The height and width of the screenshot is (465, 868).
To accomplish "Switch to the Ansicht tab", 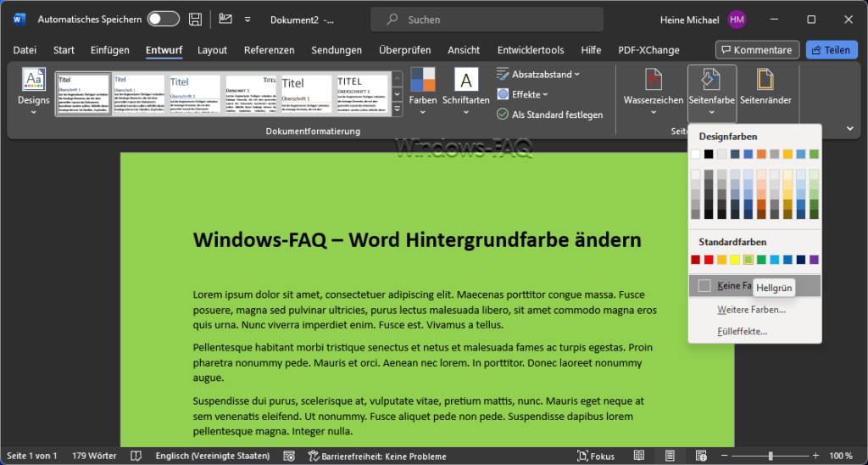I will pyautogui.click(x=464, y=50).
